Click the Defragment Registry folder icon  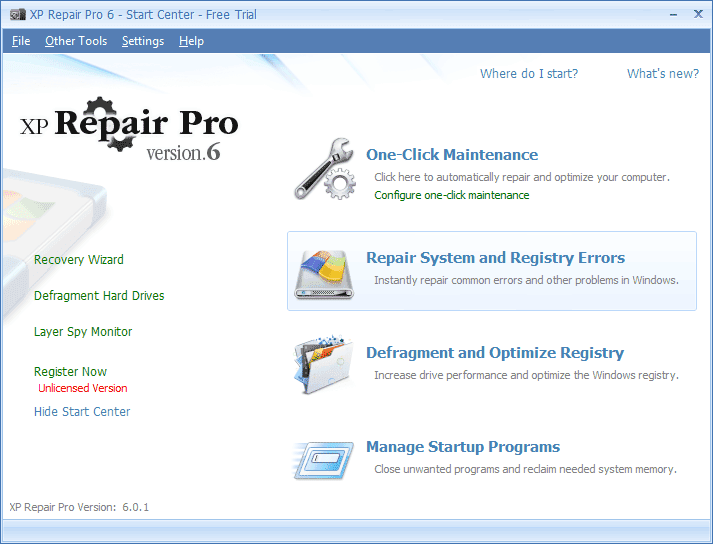pyautogui.click(x=323, y=365)
